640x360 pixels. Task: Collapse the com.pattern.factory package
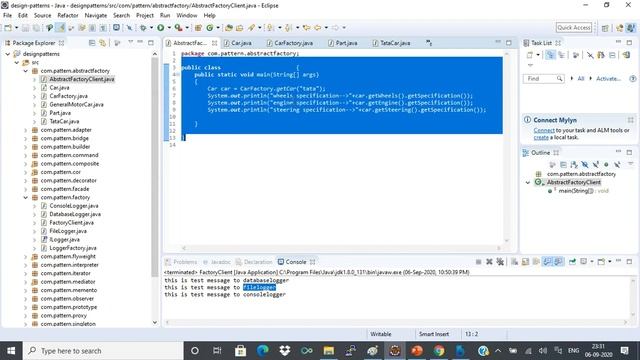(26, 198)
